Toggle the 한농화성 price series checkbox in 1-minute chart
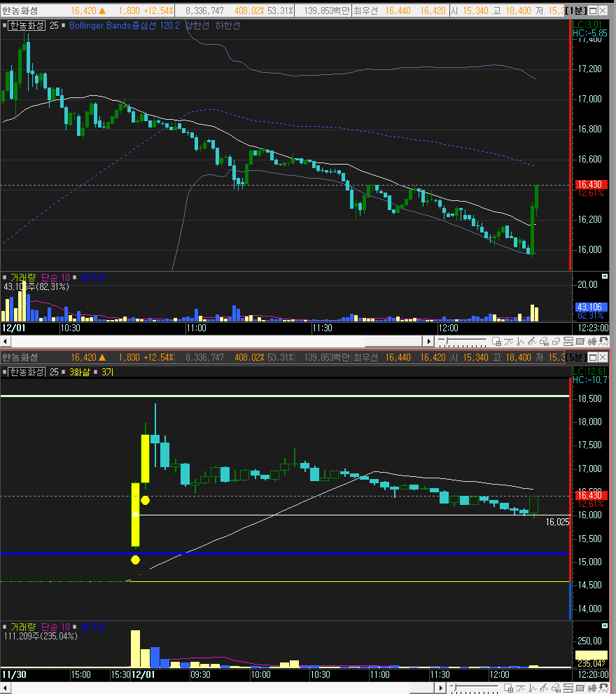 4,26
